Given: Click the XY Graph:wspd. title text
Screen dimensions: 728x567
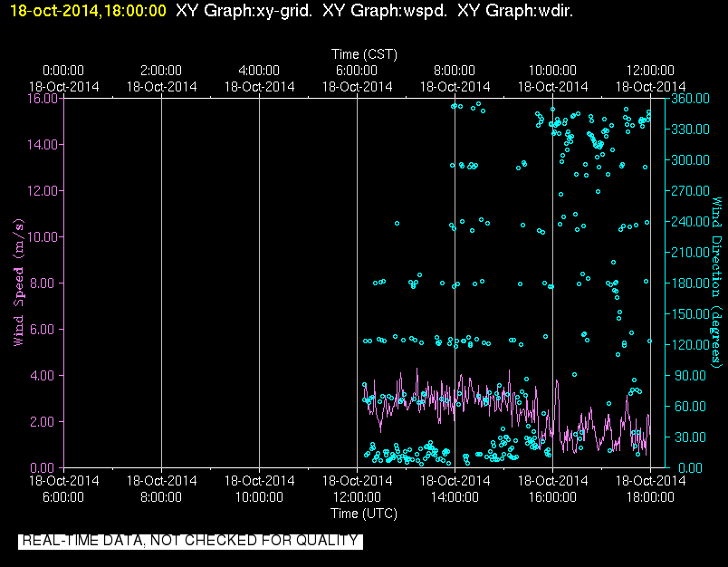Looking at the screenshot, I should [x=385, y=11].
